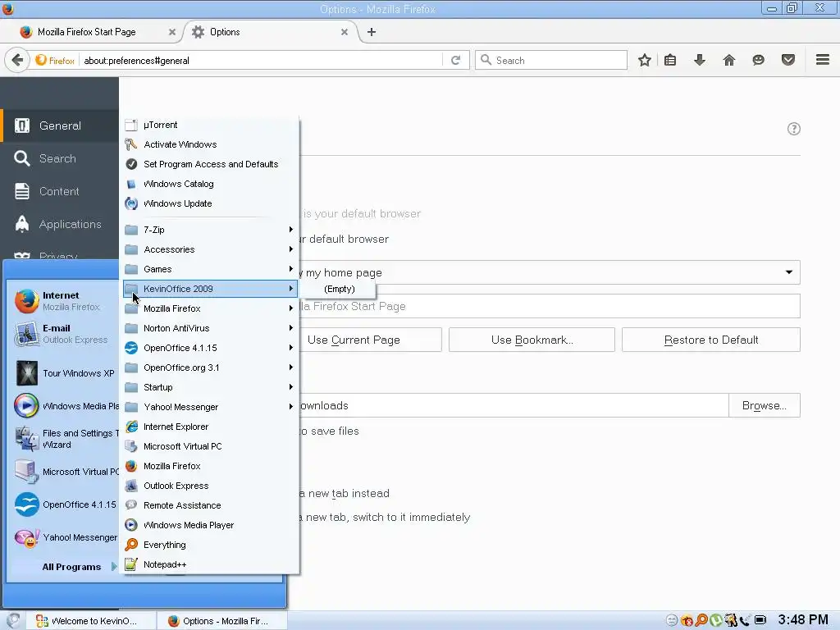
Task: Open the Firefox hamburger menu
Action: (822, 60)
